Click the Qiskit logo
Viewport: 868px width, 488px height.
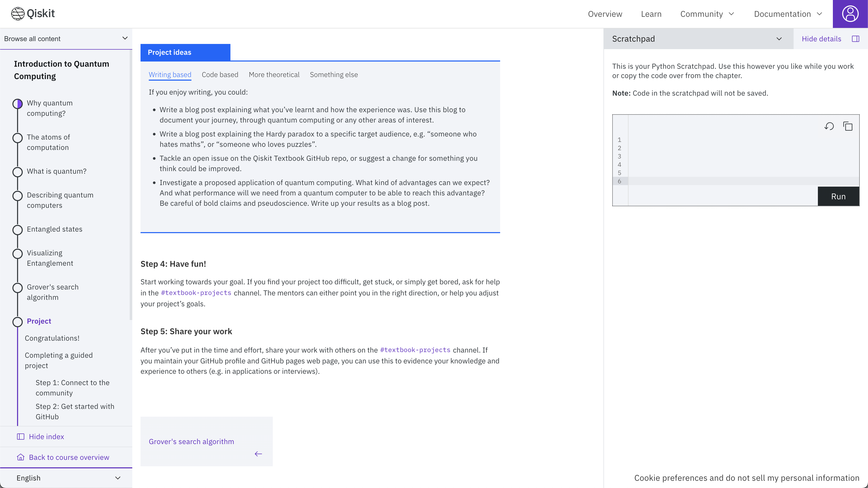pos(33,13)
